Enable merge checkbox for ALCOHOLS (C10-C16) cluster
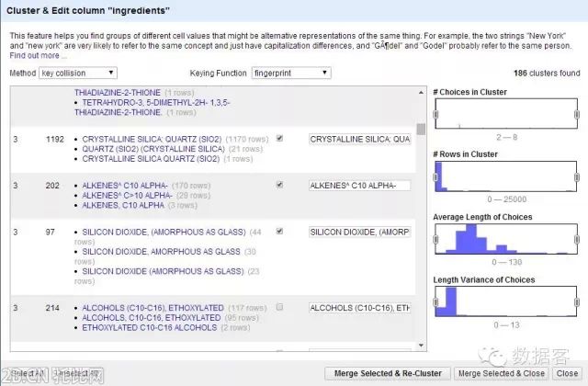The image size is (588, 386). click(x=279, y=307)
